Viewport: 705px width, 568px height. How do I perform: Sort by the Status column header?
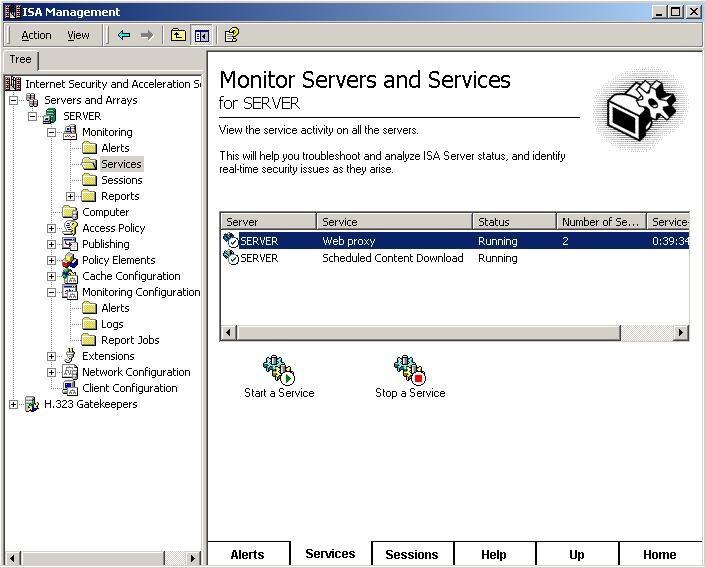click(x=514, y=222)
